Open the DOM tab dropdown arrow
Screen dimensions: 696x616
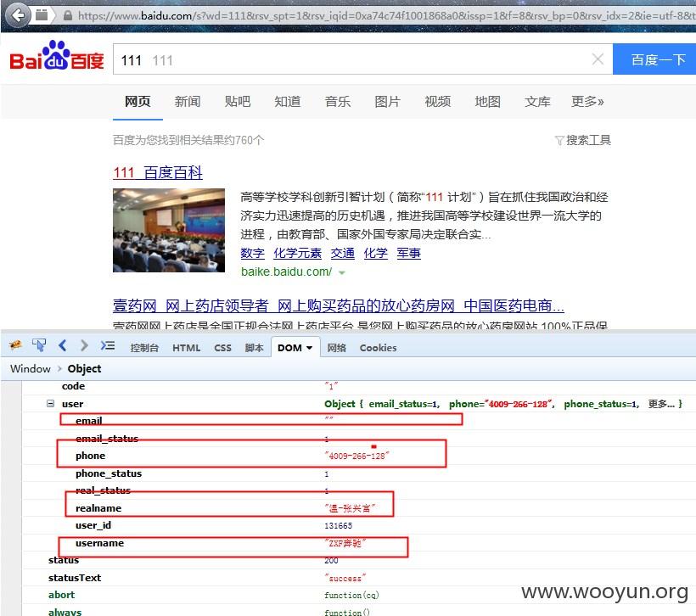(310, 348)
